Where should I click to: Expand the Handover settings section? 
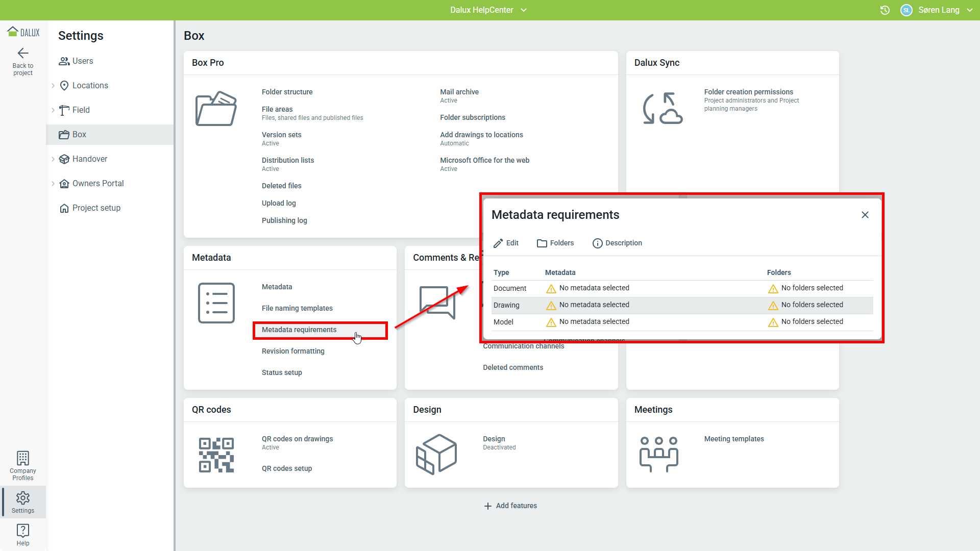pos(53,159)
